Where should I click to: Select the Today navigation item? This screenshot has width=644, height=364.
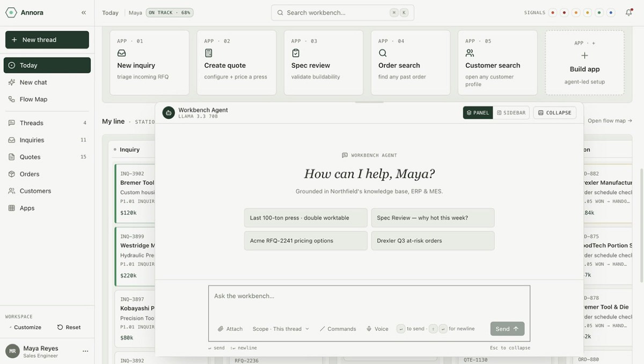[x=47, y=65]
